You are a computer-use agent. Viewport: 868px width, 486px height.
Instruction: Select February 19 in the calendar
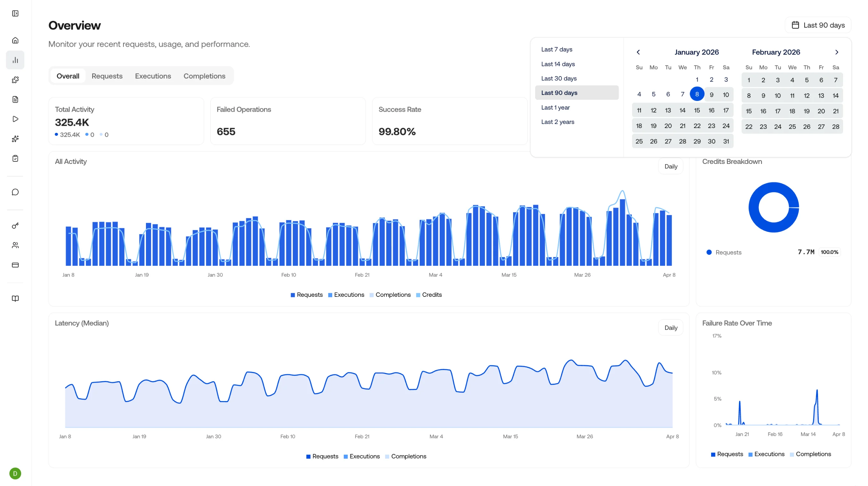pyautogui.click(x=806, y=111)
